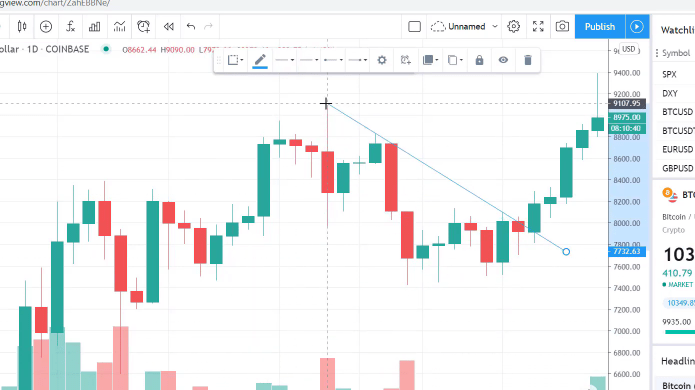695x390 pixels.
Task: Lock the selected trend line
Action: (479, 60)
